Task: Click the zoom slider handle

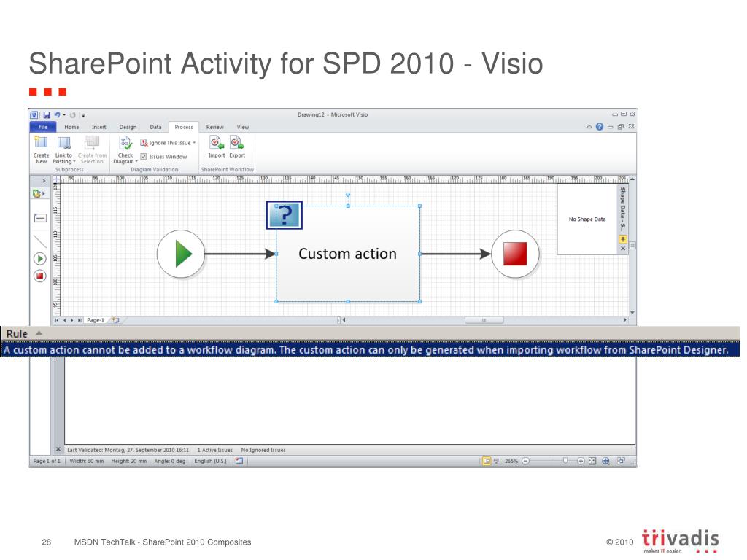Action: pyautogui.click(x=565, y=461)
